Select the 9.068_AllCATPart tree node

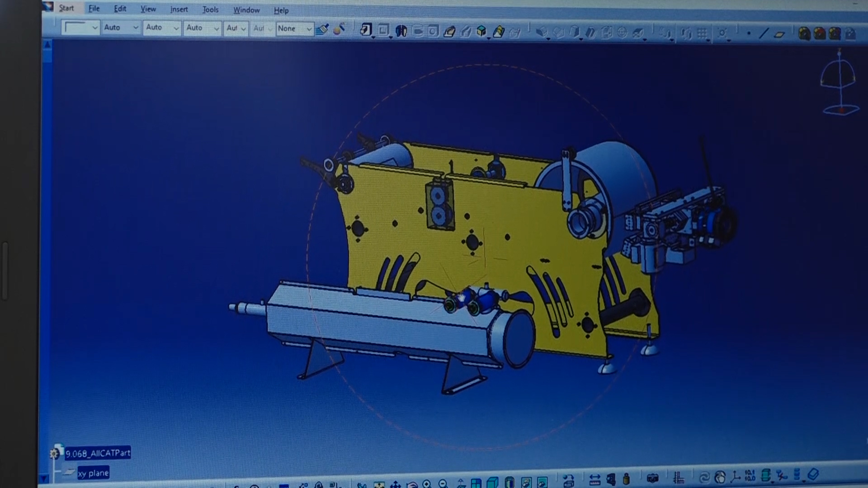[98, 453]
